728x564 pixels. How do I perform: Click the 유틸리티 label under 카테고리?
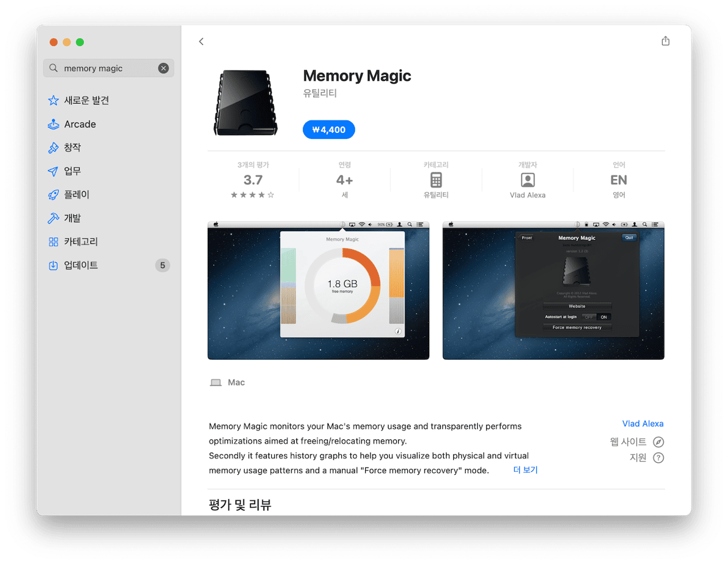(436, 195)
